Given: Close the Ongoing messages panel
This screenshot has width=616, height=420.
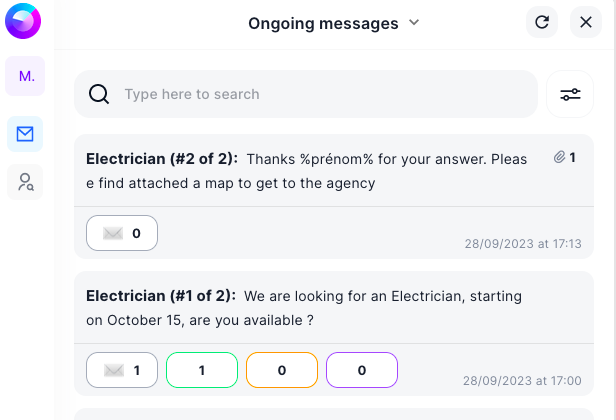Looking at the screenshot, I should [x=586, y=22].
